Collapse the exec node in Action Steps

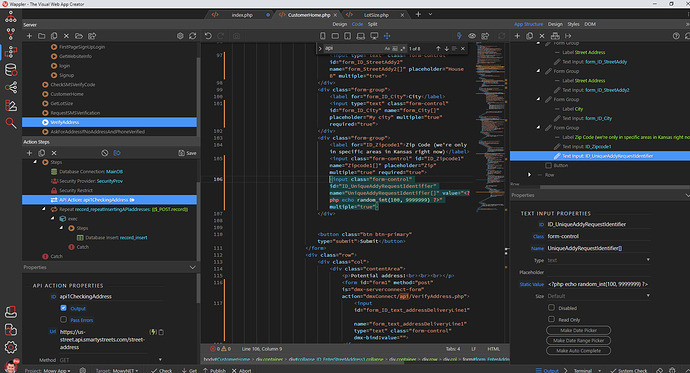click(x=52, y=218)
